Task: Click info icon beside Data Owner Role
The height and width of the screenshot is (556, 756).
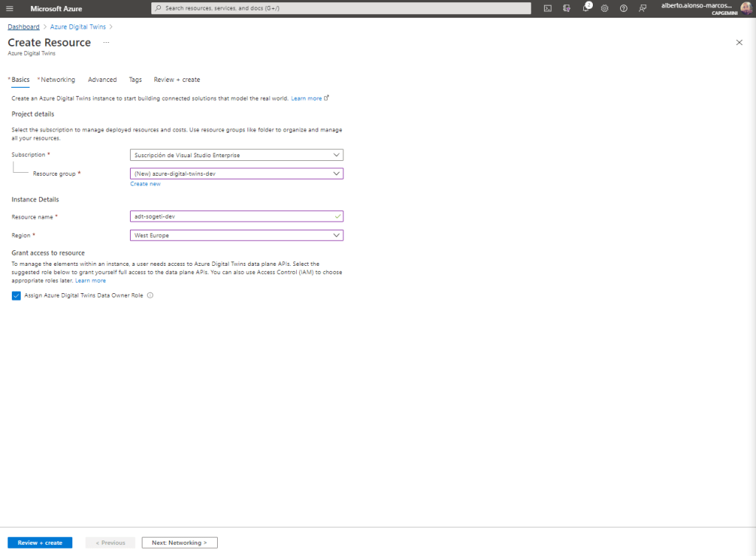Action: 150,295
